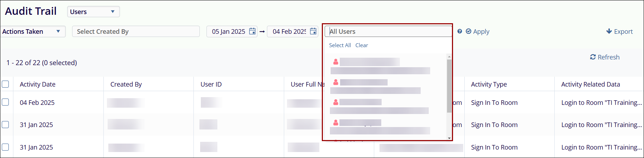Open the Users dropdown beside Audit Trail
Image resolution: width=644 pixels, height=158 pixels.
pos(93,12)
